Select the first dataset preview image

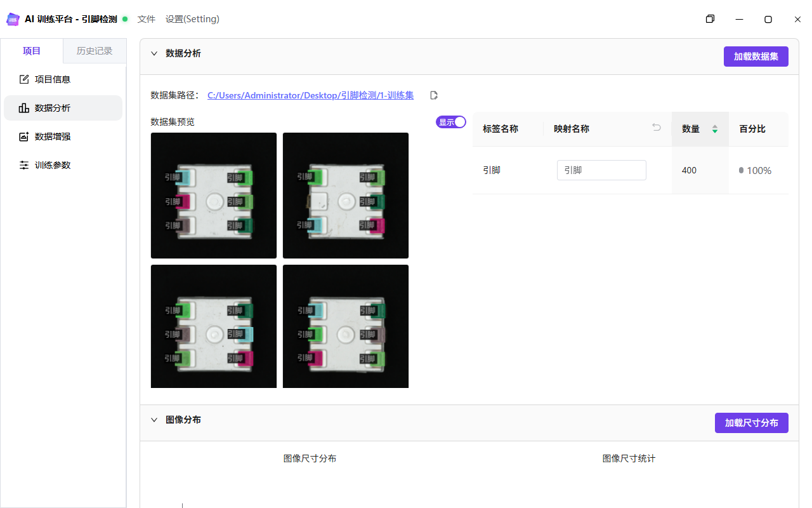[214, 196]
